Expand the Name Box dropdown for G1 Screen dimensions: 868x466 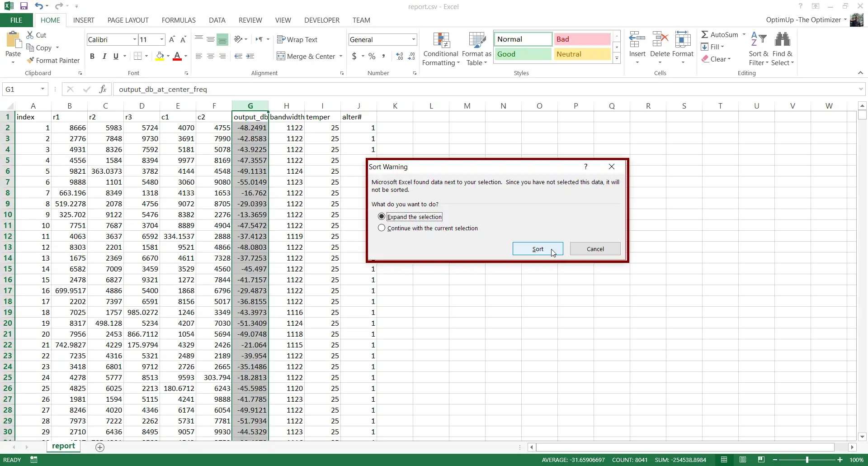[43, 89]
